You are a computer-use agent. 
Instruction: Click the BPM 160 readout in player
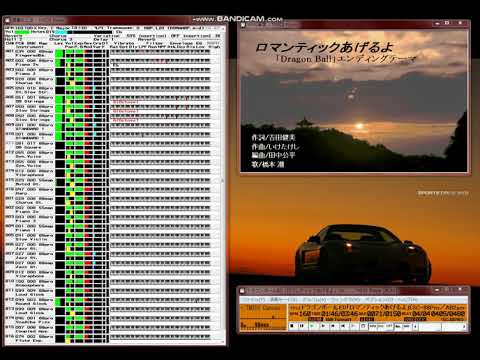[300, 314]
